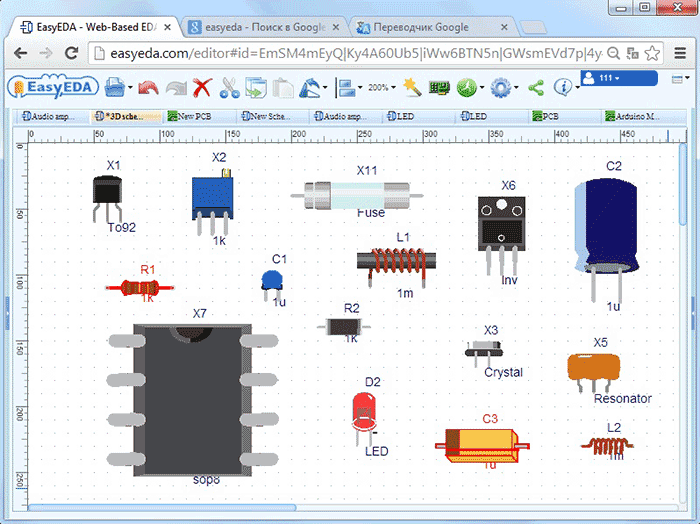Click the magic wand toolbar icon
Image resolution: width=700 pixels, height=524 pixels.
(x=412, y=88)
